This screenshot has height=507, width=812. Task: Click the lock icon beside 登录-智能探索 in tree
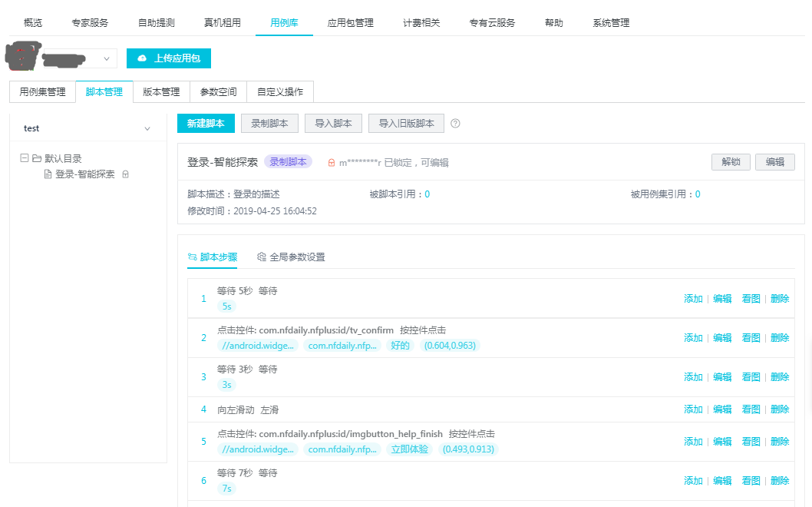pos(126,174)
